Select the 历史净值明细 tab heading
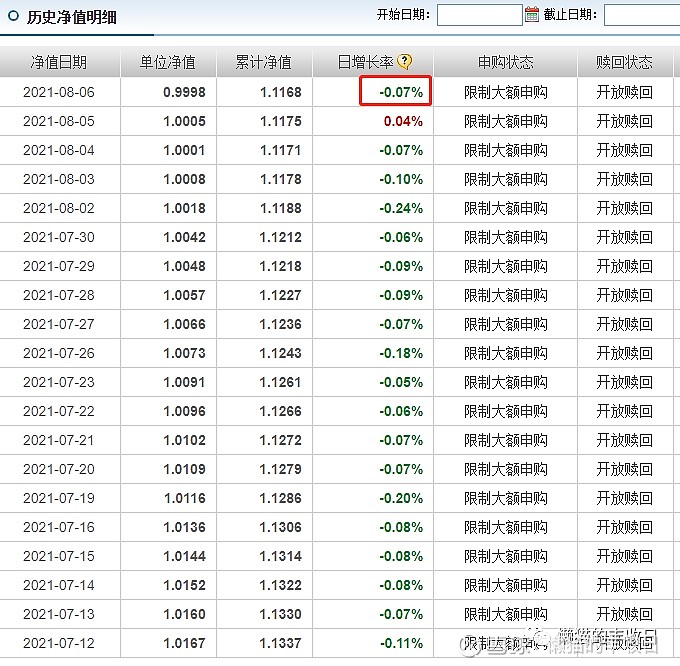 point(72,17)
